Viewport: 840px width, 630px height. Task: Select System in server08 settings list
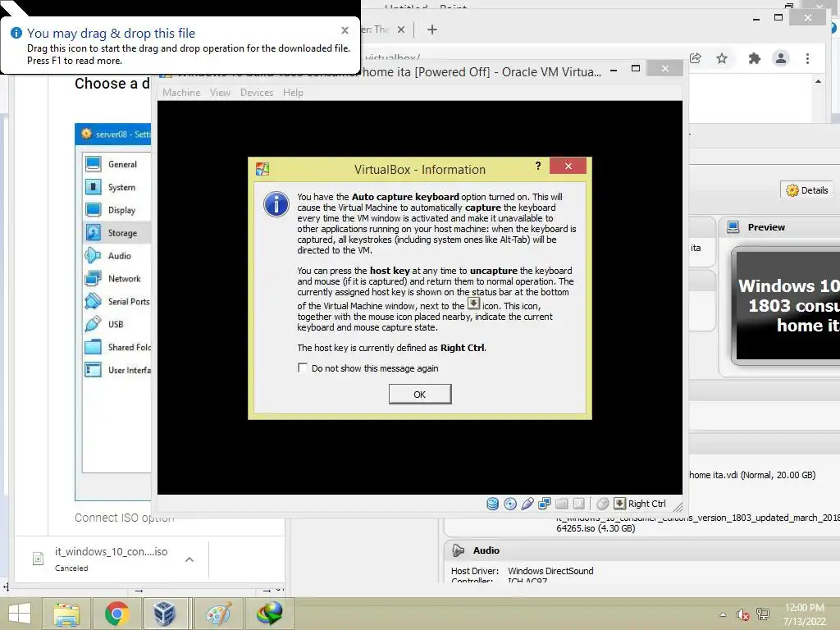pos(116,187)
